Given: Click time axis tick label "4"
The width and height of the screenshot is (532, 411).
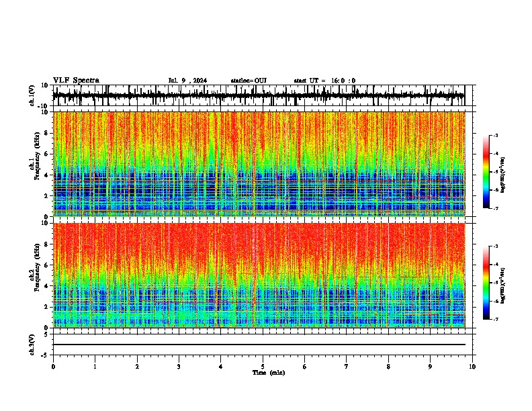Looking at the screenshot, I should [221, 367].
